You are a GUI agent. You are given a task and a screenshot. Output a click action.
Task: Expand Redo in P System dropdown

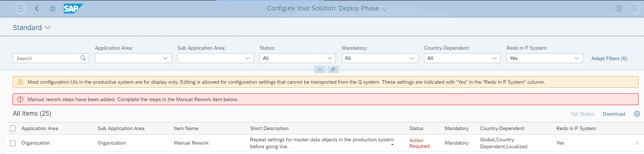coord(545,58)
